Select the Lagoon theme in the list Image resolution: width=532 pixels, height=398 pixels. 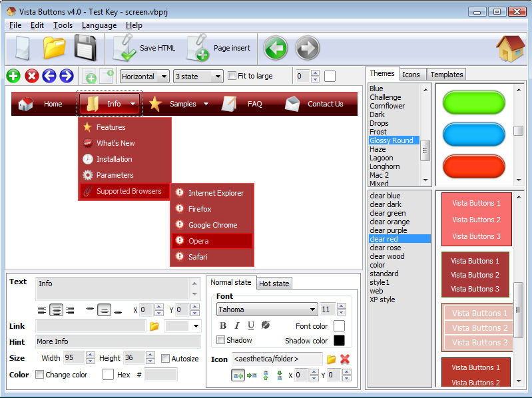point(381,158)
